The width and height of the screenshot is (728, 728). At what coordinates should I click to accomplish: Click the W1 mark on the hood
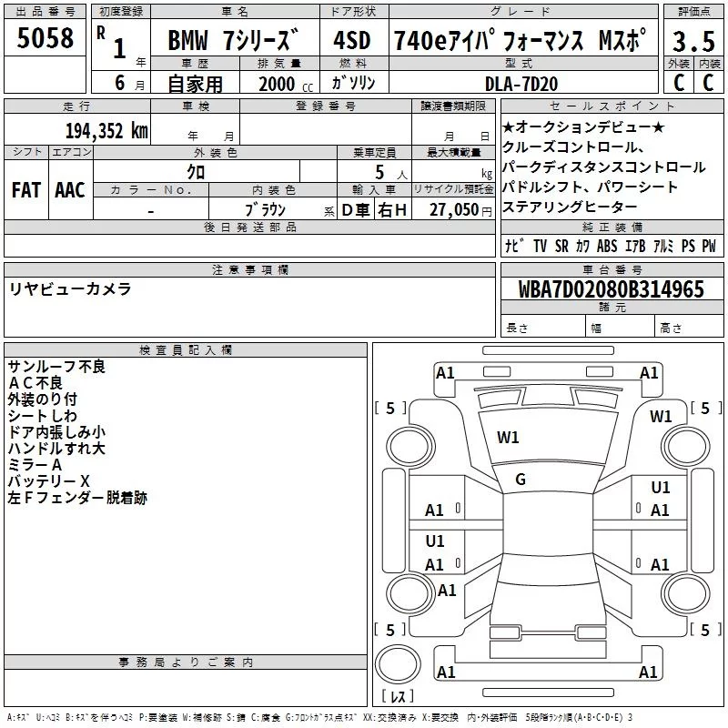tap(508, 437)
